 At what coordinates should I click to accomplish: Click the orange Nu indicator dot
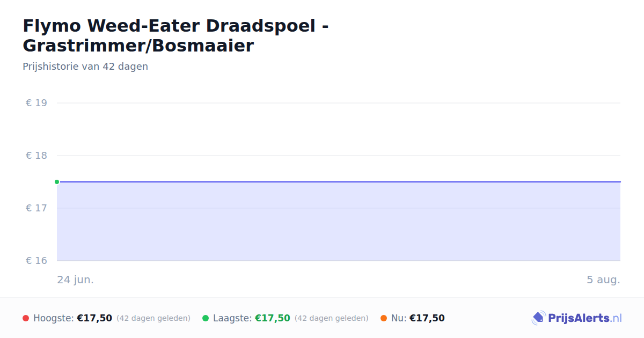click(x=384, y=318)
